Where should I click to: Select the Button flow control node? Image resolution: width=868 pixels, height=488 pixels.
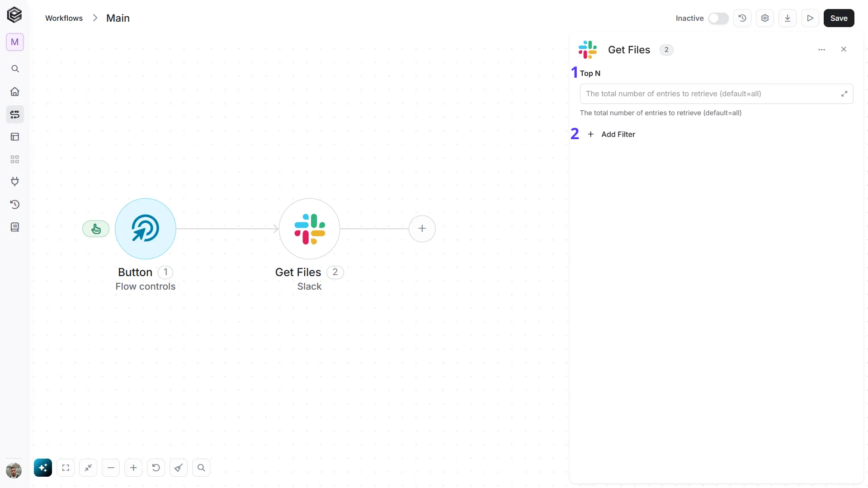point(145,229)
